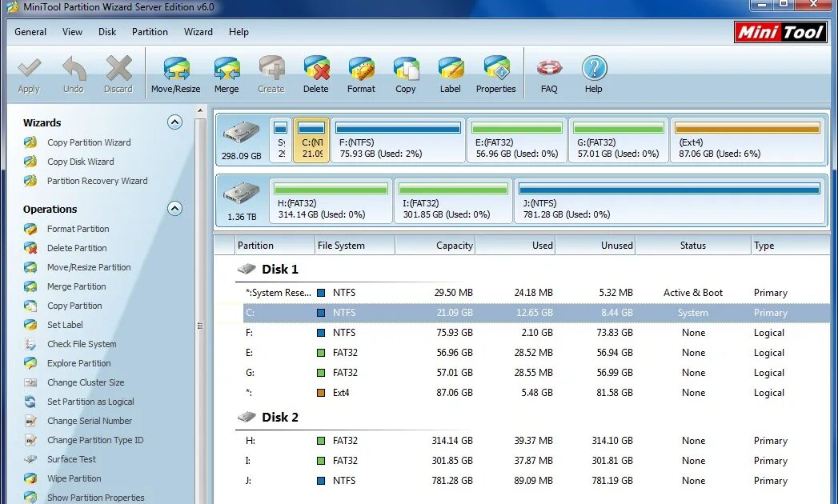Select J:(NTFS) block in disk map
Screen dimensions: 838x504
pos(669,202)
